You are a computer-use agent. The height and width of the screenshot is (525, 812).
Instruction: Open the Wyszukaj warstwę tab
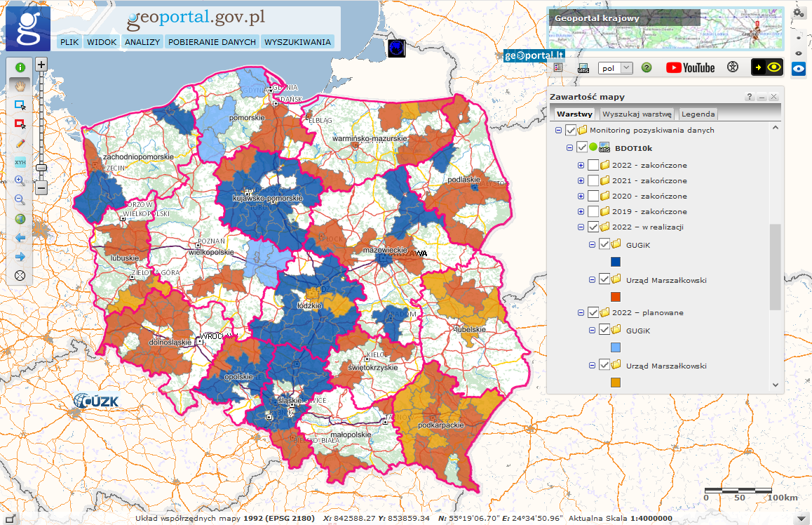(x=637, y=114)
